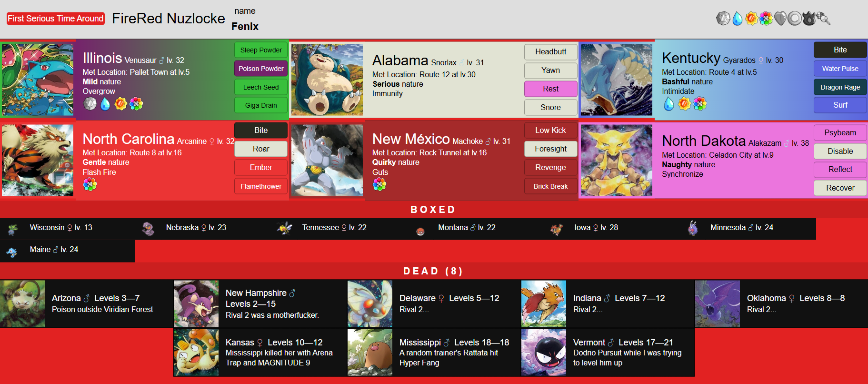
Task: Click North Carolina's Ember move
Action: click(x=261, y=168)
